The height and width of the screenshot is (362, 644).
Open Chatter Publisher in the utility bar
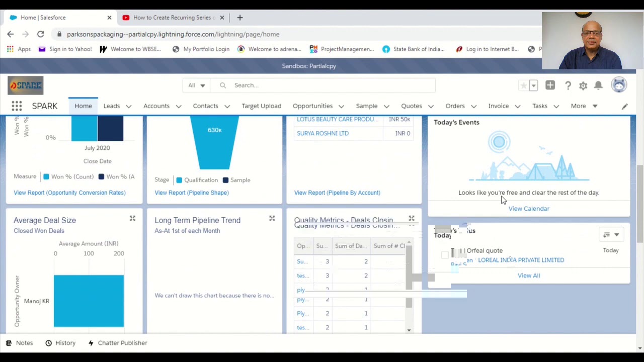pyautogui.click(x=117, y=343)
